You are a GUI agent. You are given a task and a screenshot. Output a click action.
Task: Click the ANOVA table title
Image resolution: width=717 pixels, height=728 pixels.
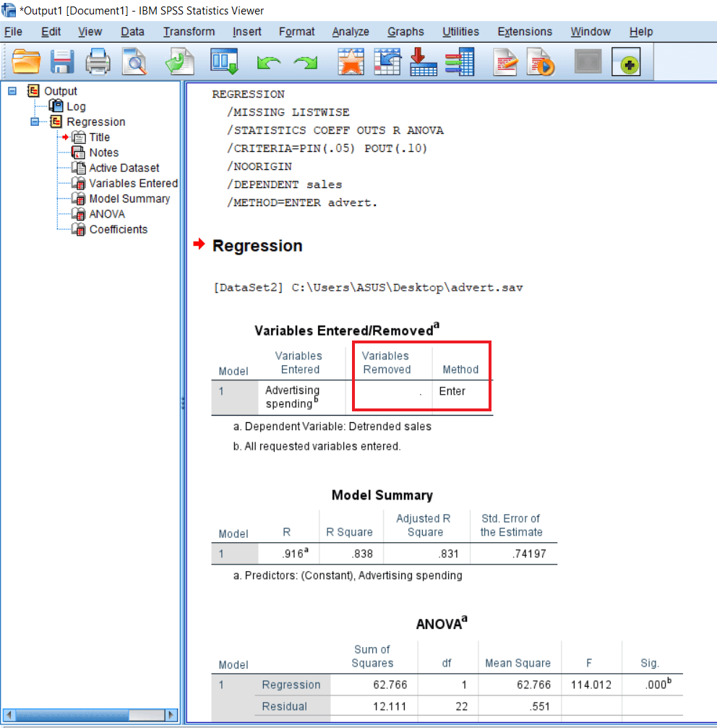(x=442, y=624)
